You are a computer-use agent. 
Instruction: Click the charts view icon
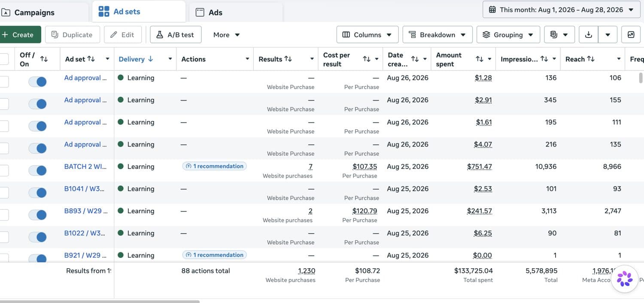pyautogui.click(x=631, y=35)
